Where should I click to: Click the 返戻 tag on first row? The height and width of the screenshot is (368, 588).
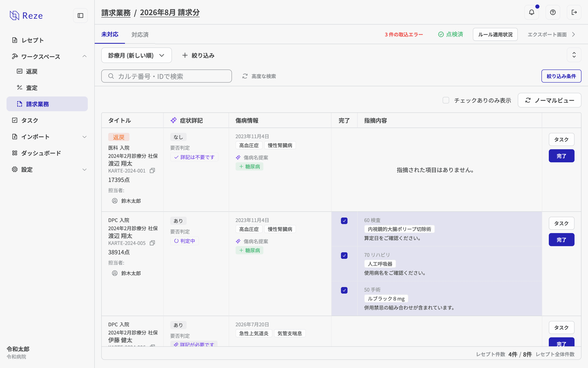click(x=119, y=137)
